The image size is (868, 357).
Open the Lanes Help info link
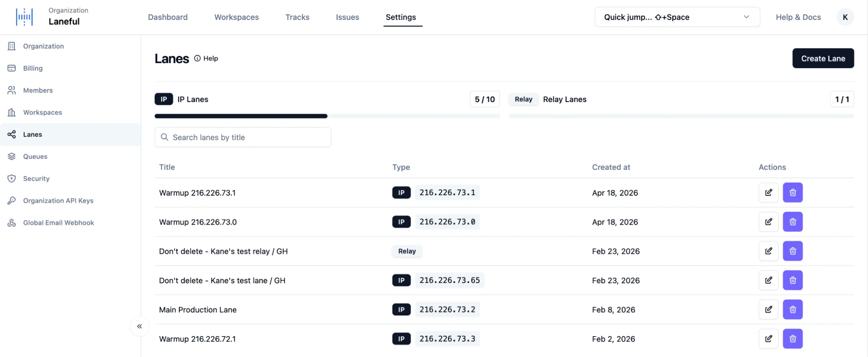coord(206,59)
